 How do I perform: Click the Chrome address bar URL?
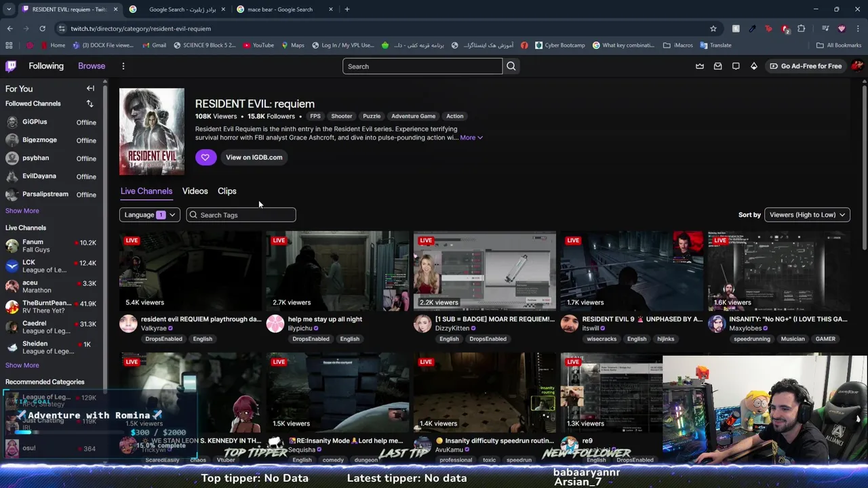(141, 28)
